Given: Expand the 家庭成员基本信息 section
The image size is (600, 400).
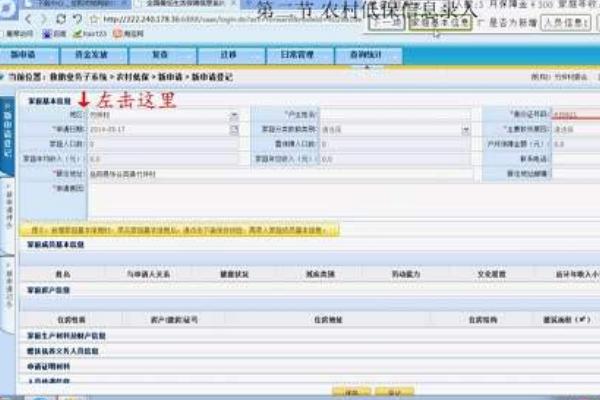Looking at the screenshot, I should tap(56, 245).
